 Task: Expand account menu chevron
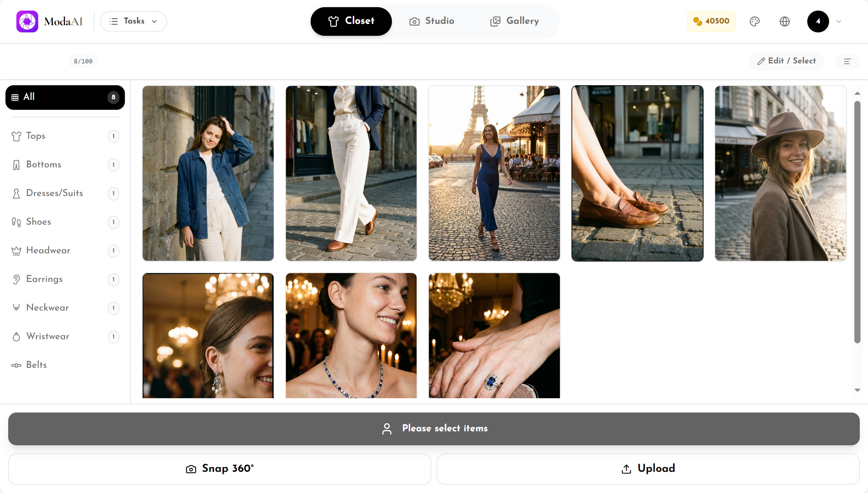(x=839, y=21)
